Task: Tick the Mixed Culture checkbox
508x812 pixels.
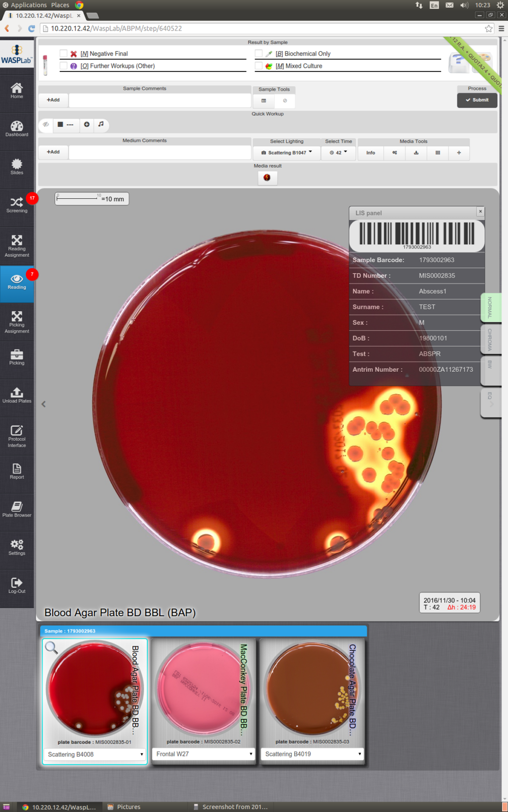Action: tap(258, 66)
